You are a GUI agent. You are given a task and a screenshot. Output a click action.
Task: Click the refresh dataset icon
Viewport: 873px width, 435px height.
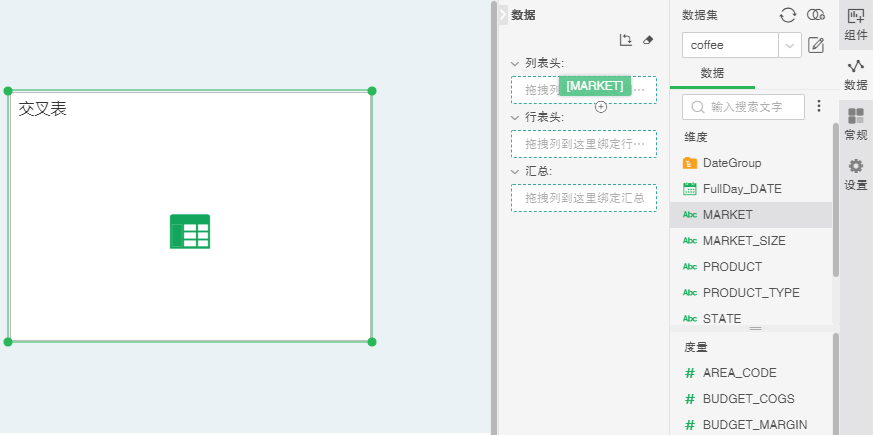[x=788, y=15]
